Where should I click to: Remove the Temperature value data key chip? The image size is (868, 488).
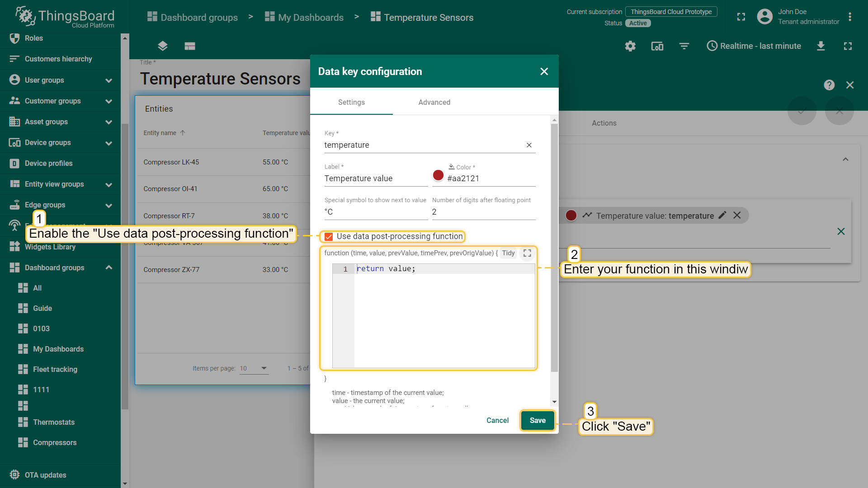pos(737,215)
